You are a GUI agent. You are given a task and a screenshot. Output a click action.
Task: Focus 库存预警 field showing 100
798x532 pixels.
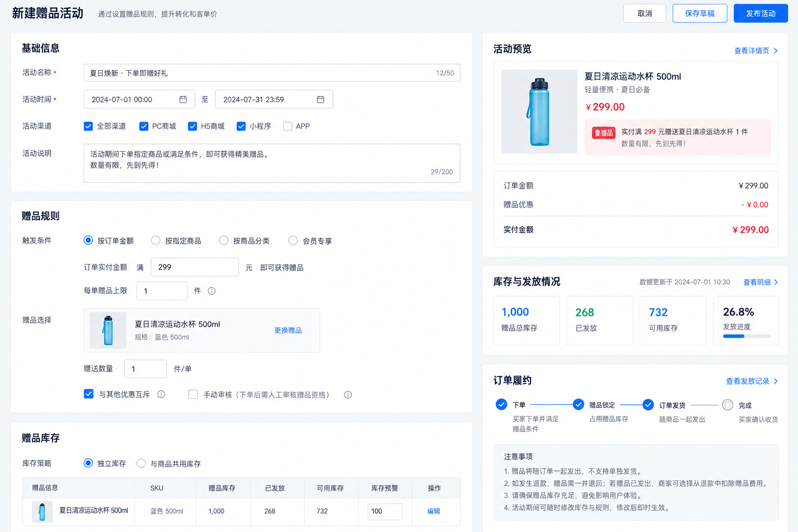point(385,511)
